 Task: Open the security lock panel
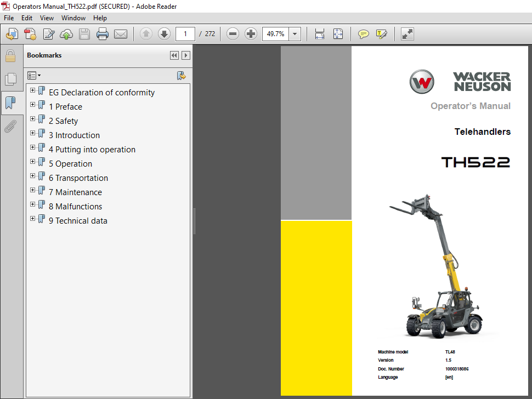coord(10,56)
